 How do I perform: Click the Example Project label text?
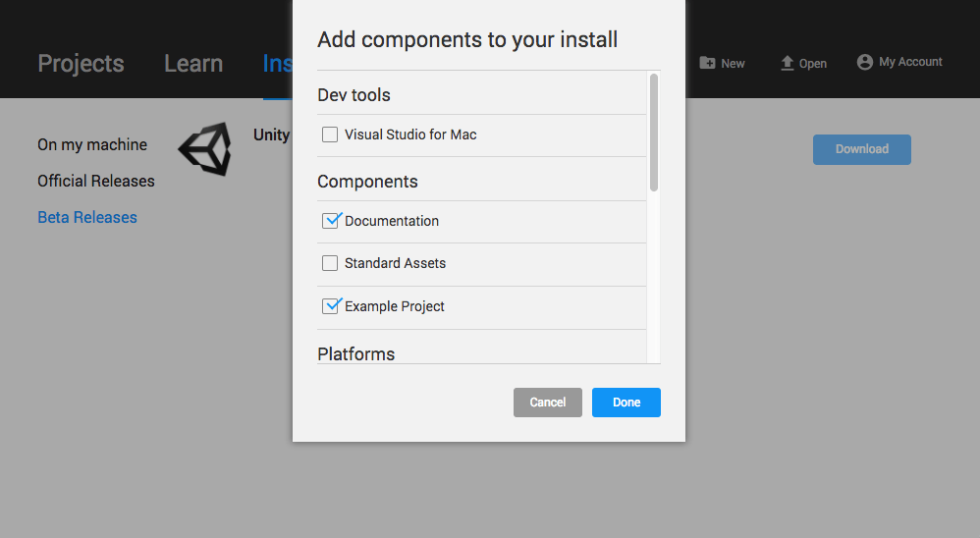395,306
